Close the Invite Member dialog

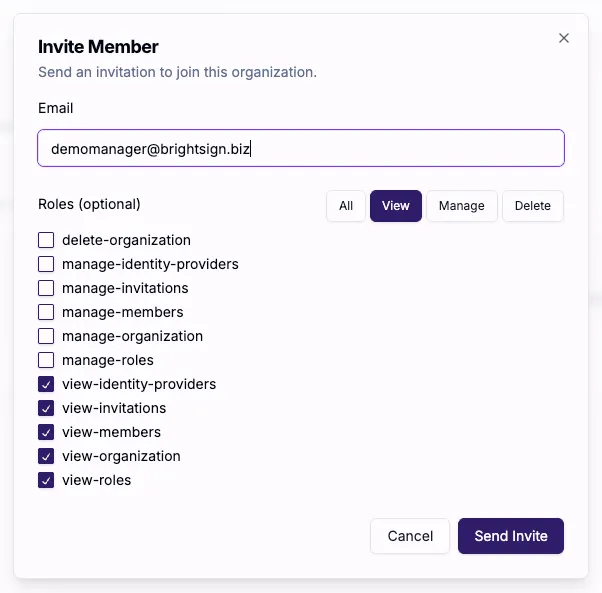[x=564, y=38]
